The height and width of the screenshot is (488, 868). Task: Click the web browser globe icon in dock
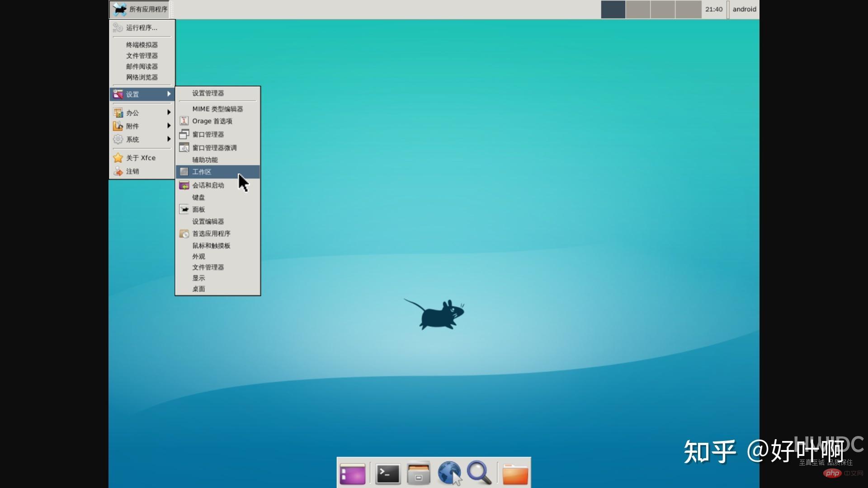[449, 473]
